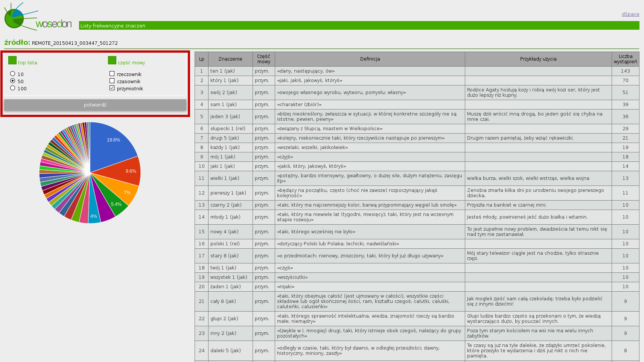Image resolution: width=644 pixels, height=362 pixels.
Task: Click the 'czarny 2 (jak)' cell
Action: (x=230, y=205)
